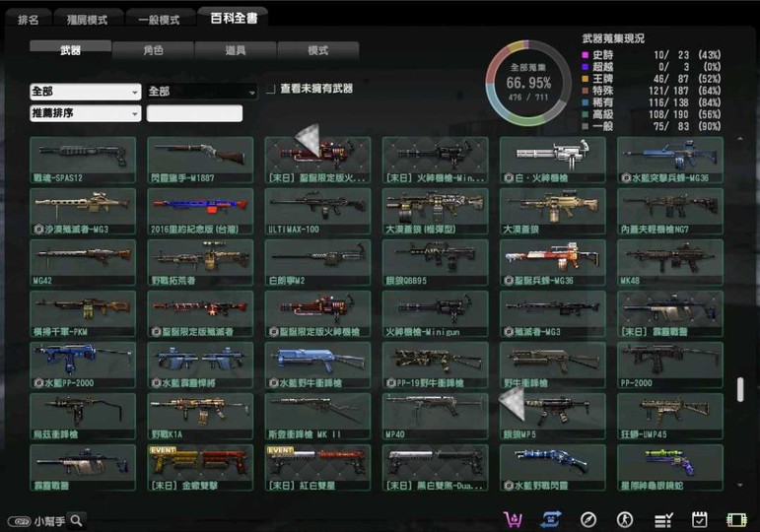
Task: Open the 水藍PP-2000 weapon card
Action: point(83,366)
